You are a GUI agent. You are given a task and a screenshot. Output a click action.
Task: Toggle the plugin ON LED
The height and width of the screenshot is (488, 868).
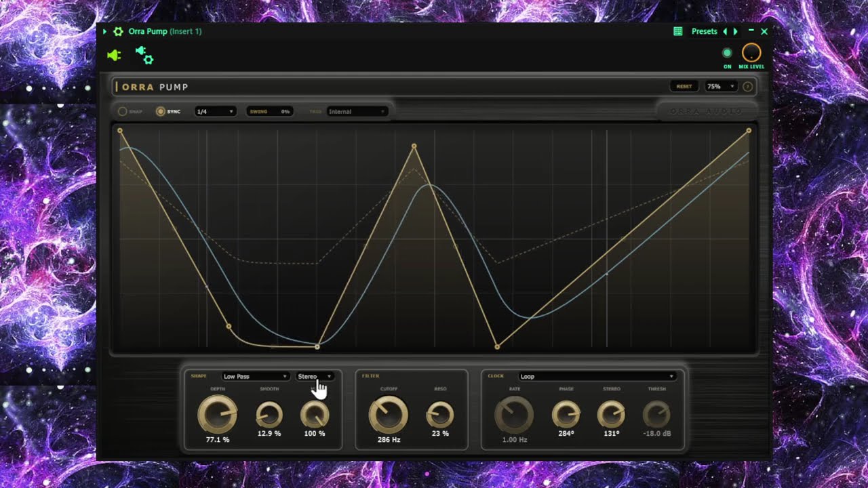click(x=727, y=53)
